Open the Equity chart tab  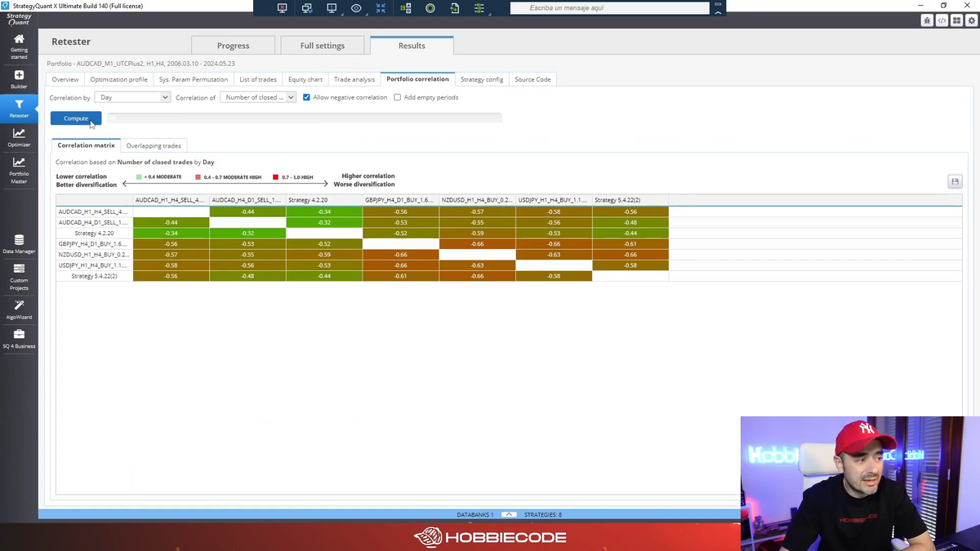tap(305, 79)
